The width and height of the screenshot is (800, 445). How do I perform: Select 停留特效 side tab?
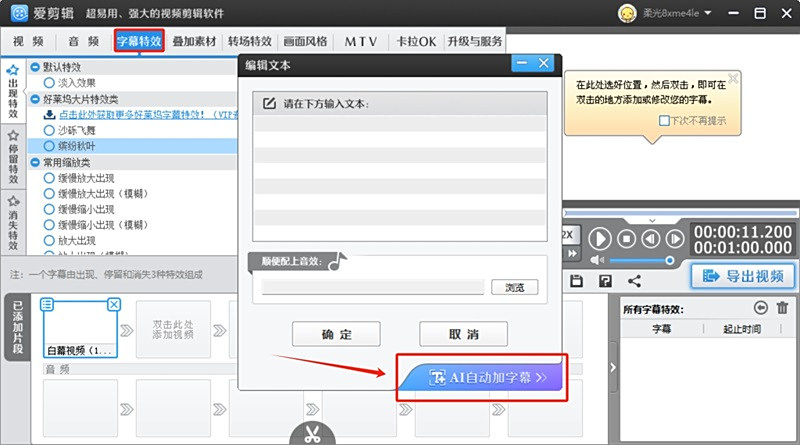click(x=13, y=157)
